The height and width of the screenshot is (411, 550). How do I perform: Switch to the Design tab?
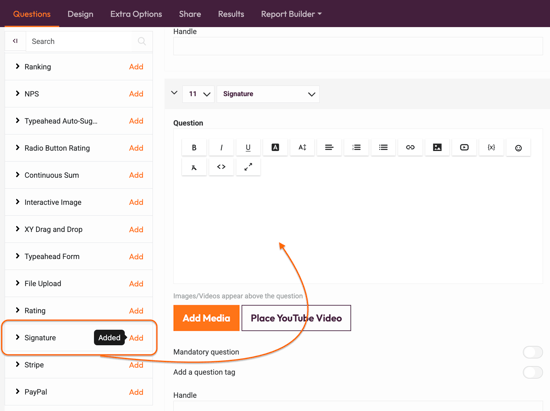tap(80, 14)
